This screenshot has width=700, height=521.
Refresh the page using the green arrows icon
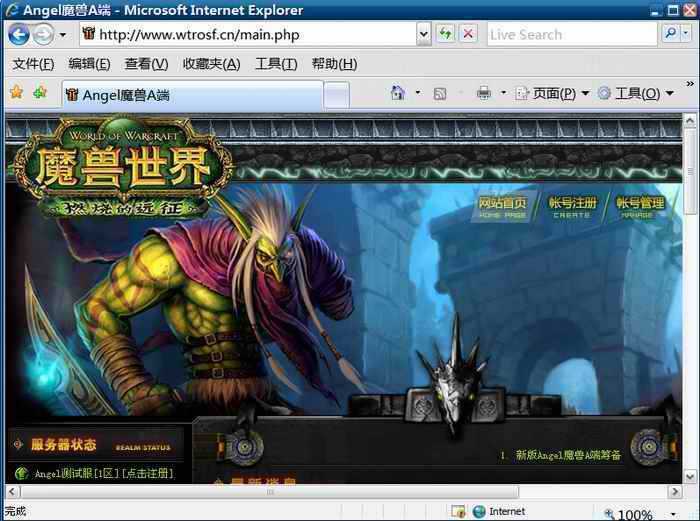[x=445, y=34]
